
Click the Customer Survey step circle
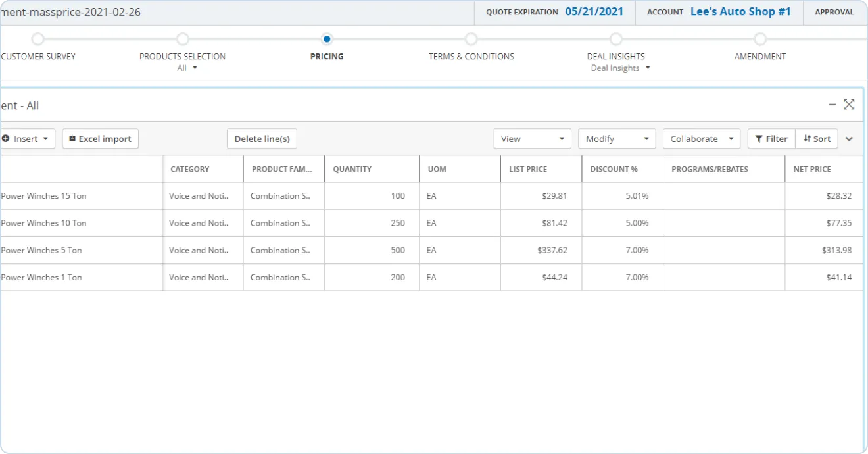[x=38, y=39]
